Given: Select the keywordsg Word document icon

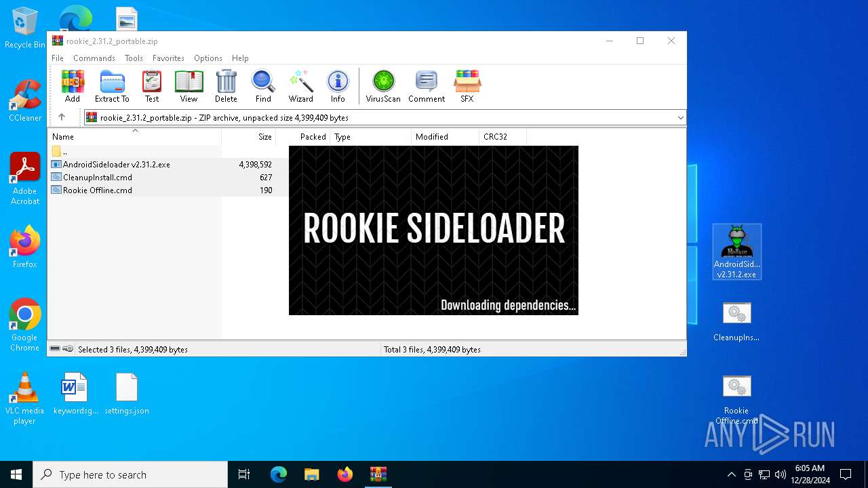Looking at the screenshot, I should click(75, 394).
